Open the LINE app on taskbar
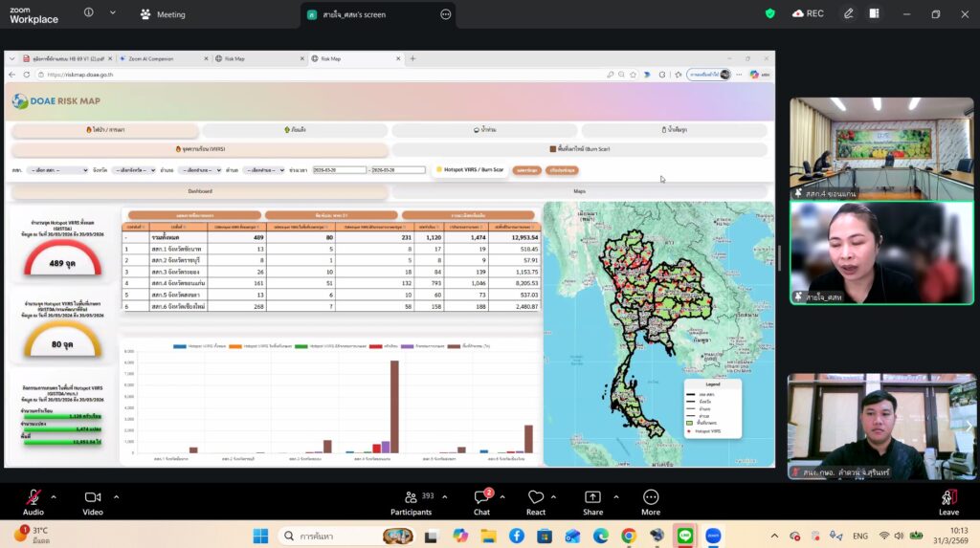The width and height of the screenshot is (980, 548). tap(683, 536)
